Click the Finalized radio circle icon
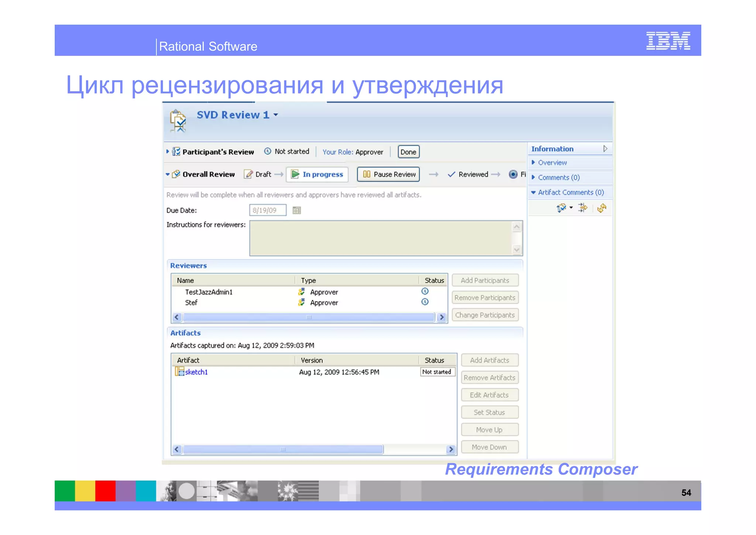The image size is (756, 535). (513, 174)
